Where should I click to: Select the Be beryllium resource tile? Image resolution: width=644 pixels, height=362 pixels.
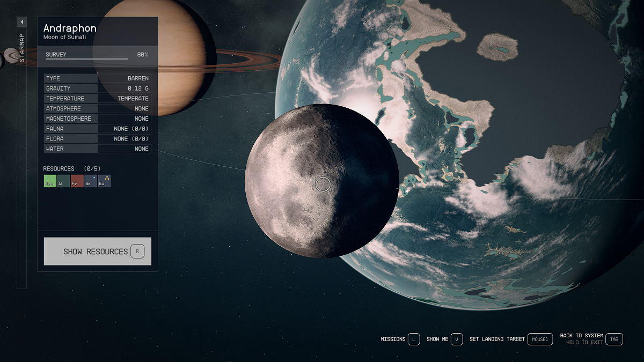tap(91, 181)
